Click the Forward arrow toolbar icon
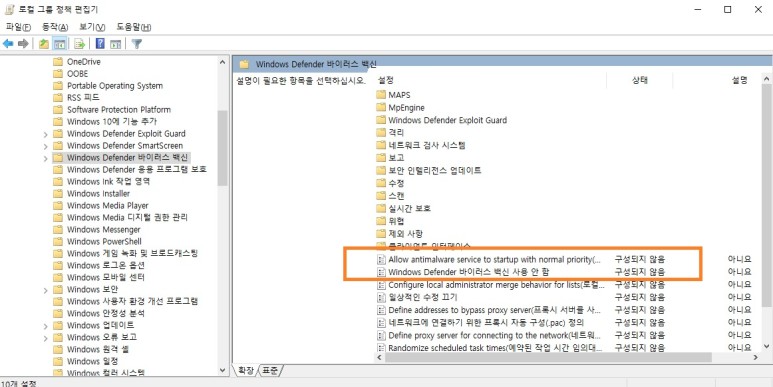773x387 pixels. coord(23,44)
